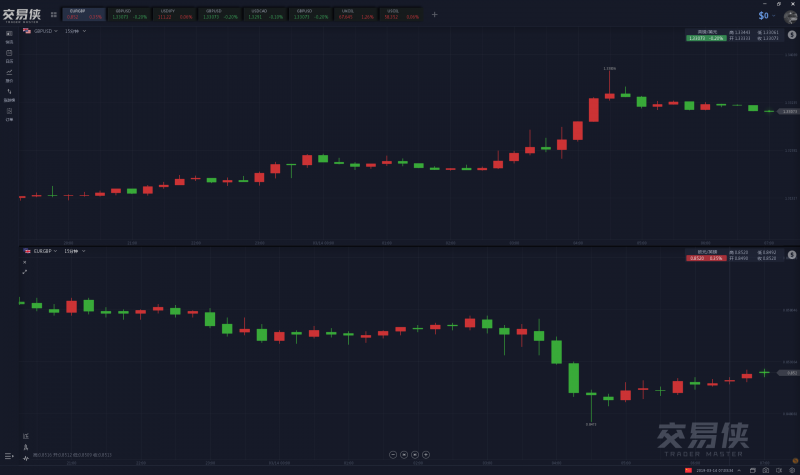Screen dimensions: 800x475
Task: Open the text annotation tool icon
Action: point(26,447)
